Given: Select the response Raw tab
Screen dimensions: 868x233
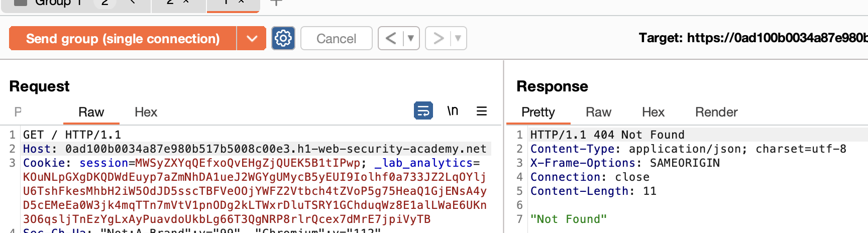Looking at the screenshot, I should click(598, 112).
